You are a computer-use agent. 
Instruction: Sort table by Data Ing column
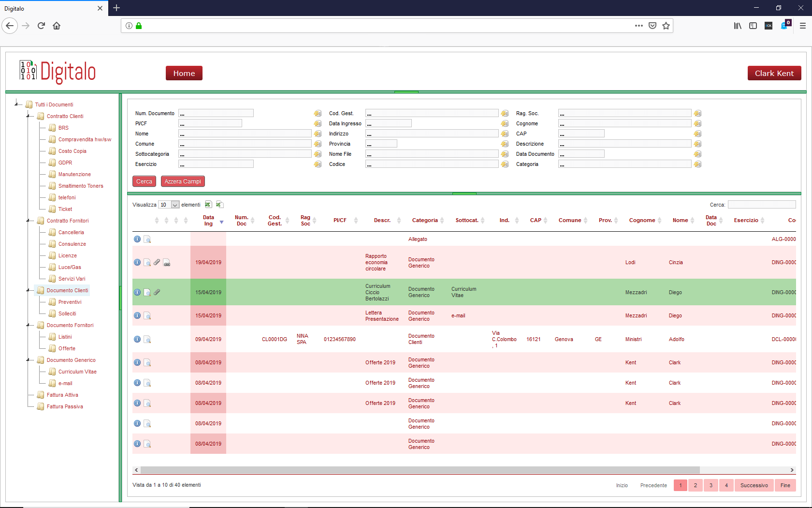click(208, 221)
